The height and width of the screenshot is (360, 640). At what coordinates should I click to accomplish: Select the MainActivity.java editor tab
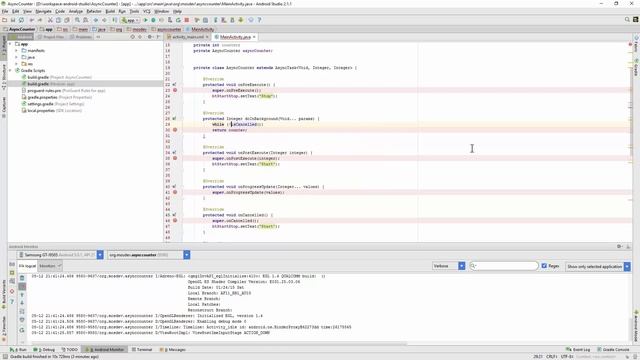pos(235,37)
